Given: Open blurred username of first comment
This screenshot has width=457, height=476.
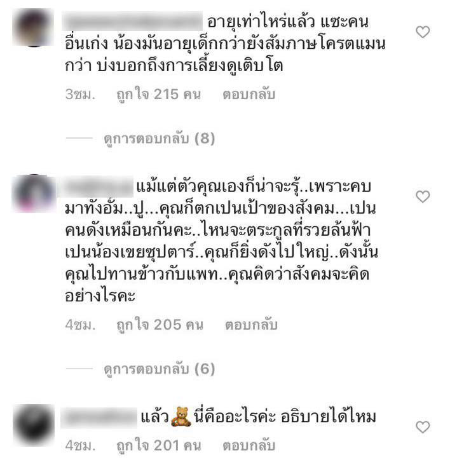Looking at the screenshot, I should click(133, 21).
